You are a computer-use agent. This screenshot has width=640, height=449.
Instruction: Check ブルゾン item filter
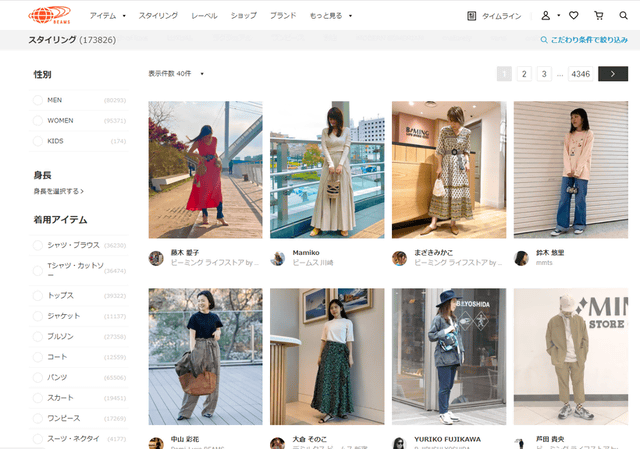38,336
